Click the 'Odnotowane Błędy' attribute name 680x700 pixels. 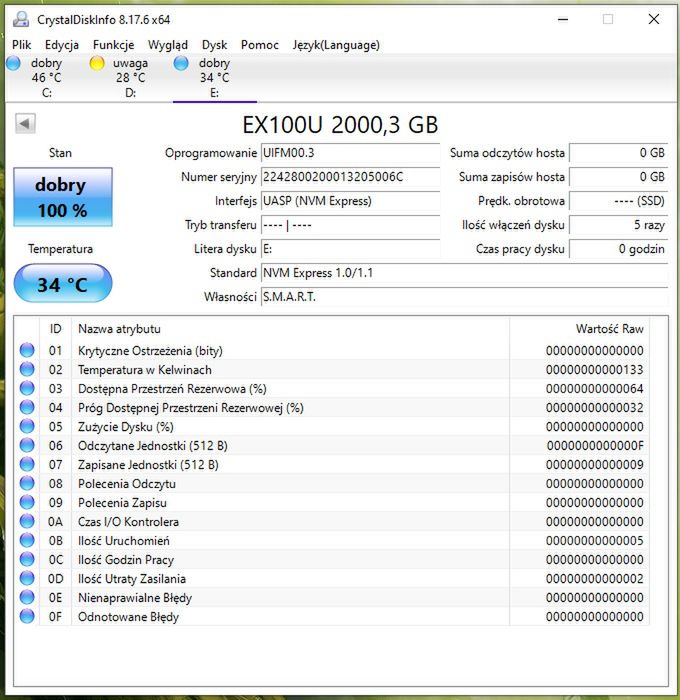coord(128,617)
